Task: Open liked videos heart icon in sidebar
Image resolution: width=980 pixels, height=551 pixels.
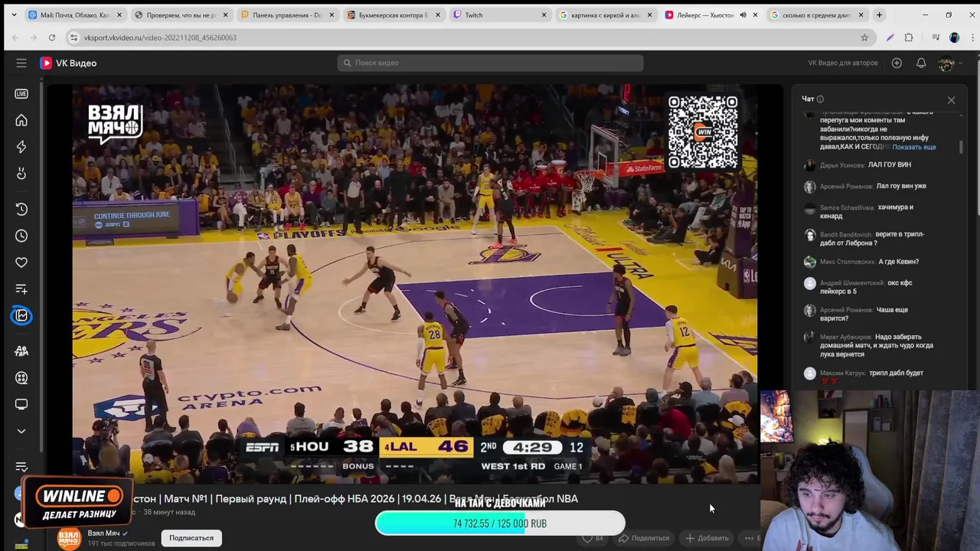Action: pos(21,262)
